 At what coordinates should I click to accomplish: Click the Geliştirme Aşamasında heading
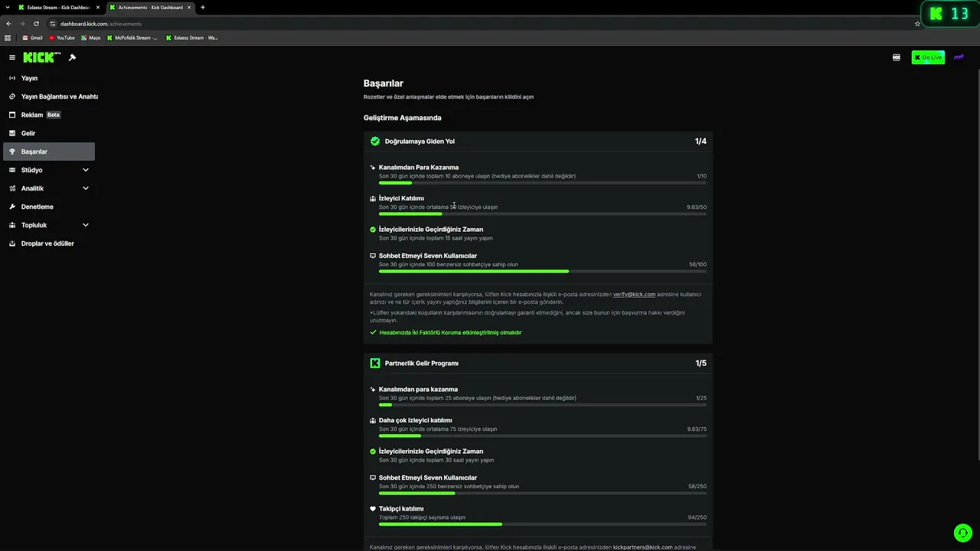coord(403,118)
